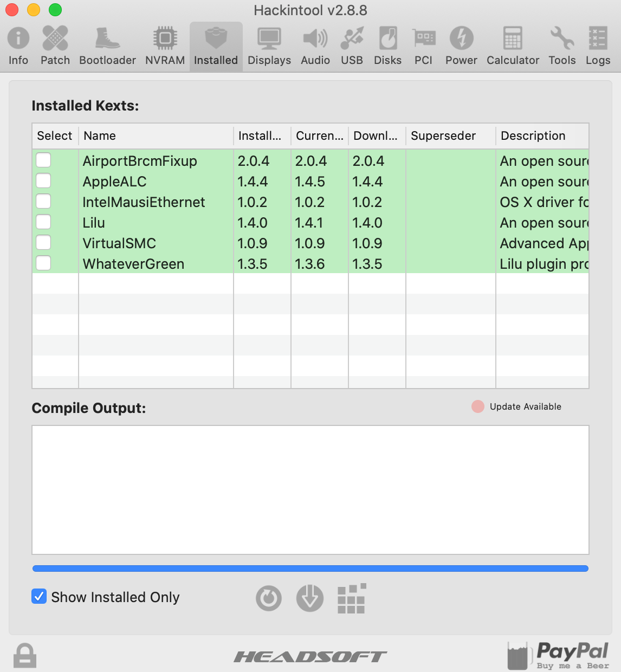Click the yellow minimize window button
Image resolution: width=621 pixels, height=672 pixels.
pos(34,10)
